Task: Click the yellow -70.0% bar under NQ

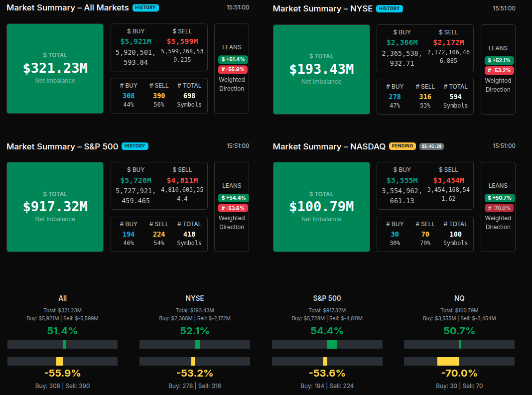Action: tap(448, 361)
